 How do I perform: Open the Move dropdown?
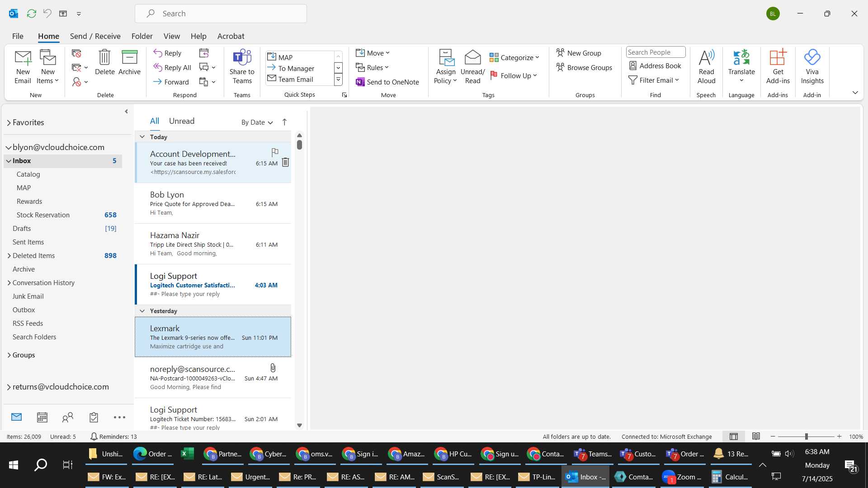[x=373, y=53]
